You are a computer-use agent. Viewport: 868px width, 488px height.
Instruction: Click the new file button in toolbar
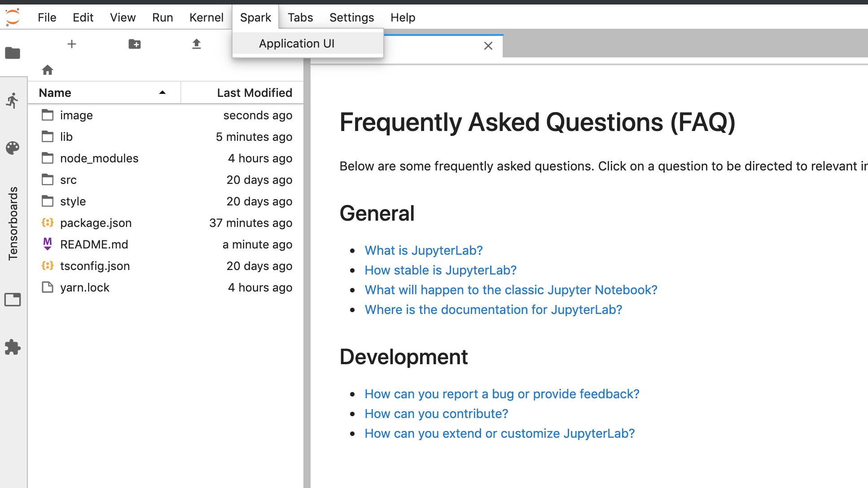[x=71, y=44]
